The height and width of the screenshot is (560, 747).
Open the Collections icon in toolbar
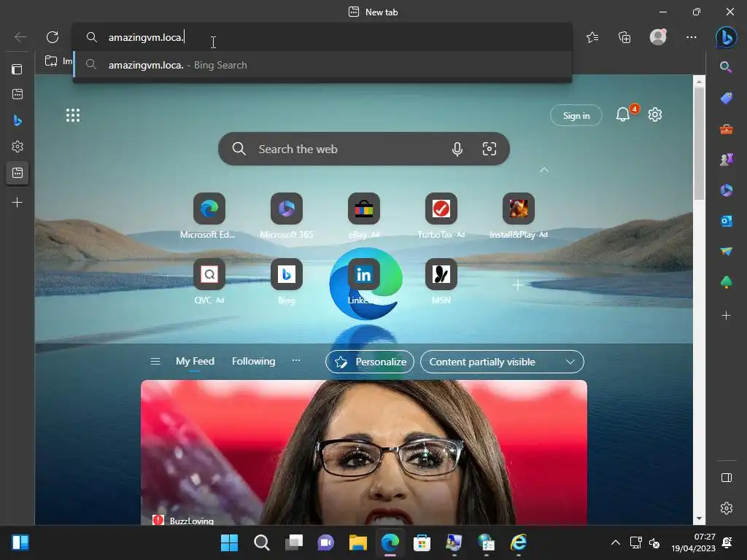624,37
